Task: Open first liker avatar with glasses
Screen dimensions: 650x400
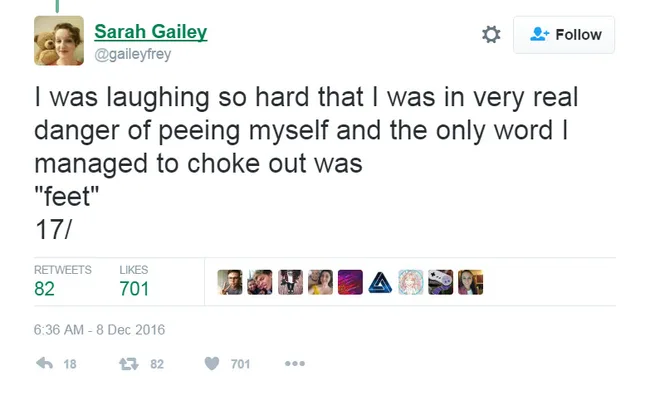Action: [230, 282]
